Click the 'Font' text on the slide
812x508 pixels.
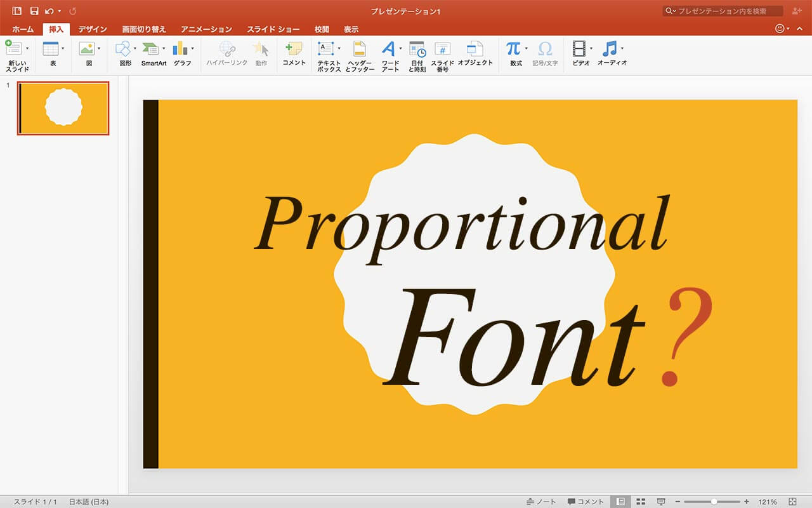coord(515,337)
